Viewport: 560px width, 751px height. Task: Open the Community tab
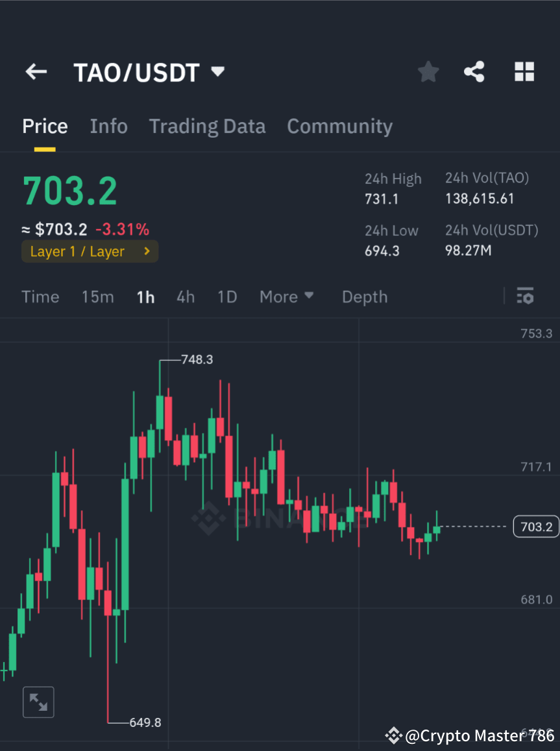(x=339, y=126)
